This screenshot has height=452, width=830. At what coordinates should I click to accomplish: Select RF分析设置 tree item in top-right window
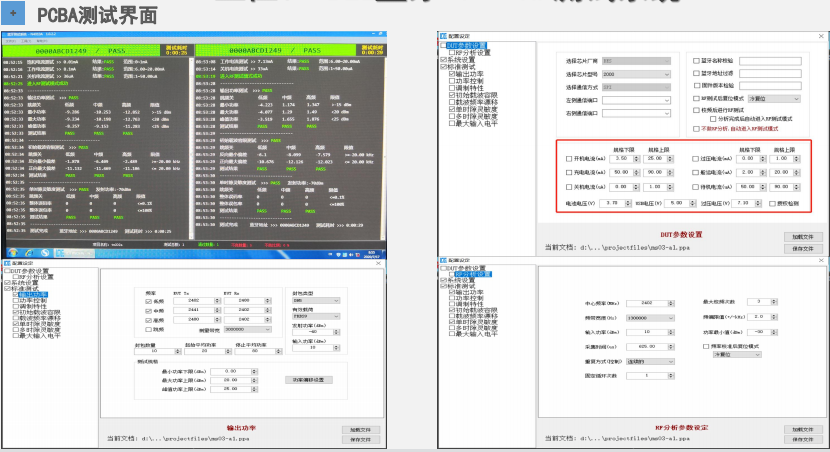pyautogui.click(x=472, y=52)
